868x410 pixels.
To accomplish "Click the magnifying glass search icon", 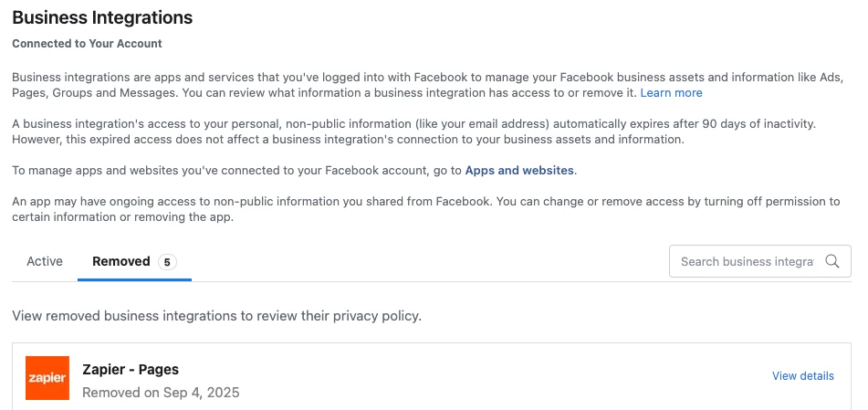I will (x=832, y=261).
